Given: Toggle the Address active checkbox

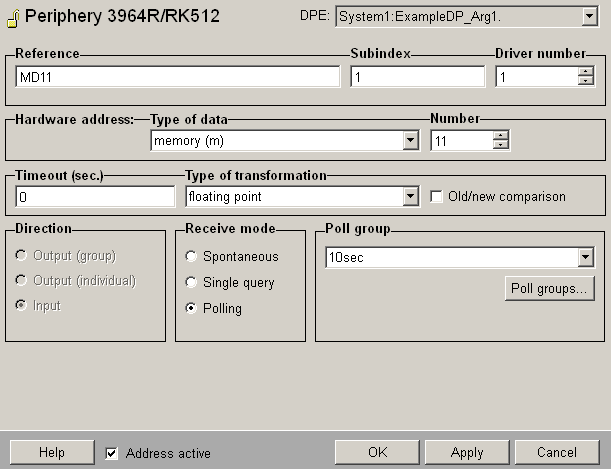Looking at the screenshot, I should [x=112, y=453].
